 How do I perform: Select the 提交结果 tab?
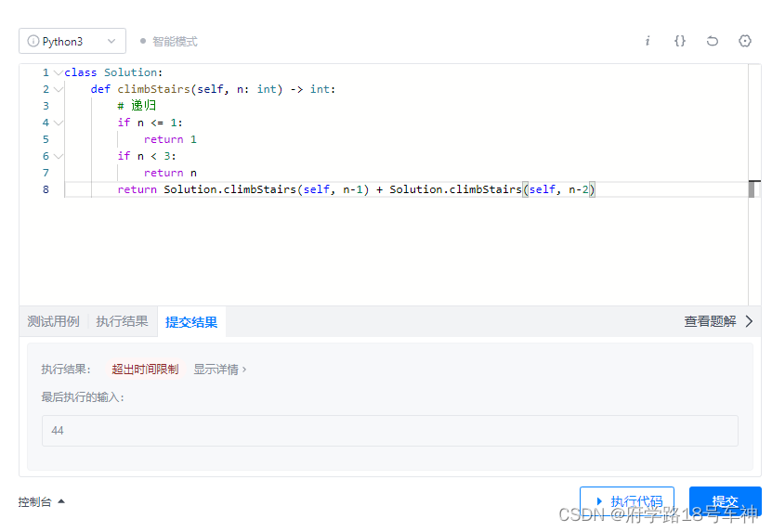point(191,322)
